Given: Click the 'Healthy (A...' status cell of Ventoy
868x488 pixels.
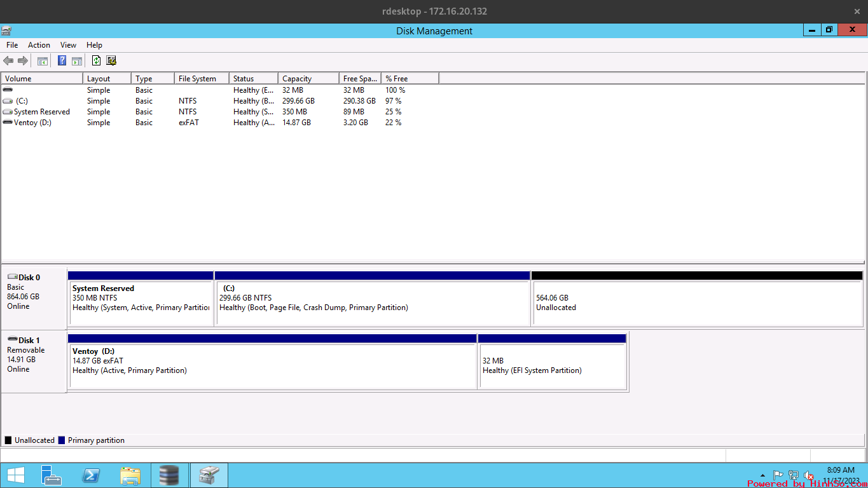Looking at the screenshot, I should point(254,123).
